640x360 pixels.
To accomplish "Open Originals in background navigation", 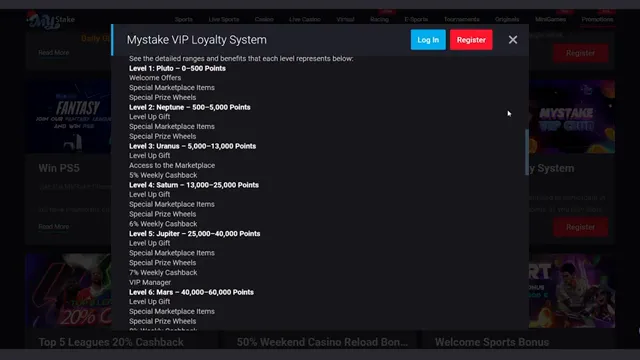I will click(x=507, y=19).
